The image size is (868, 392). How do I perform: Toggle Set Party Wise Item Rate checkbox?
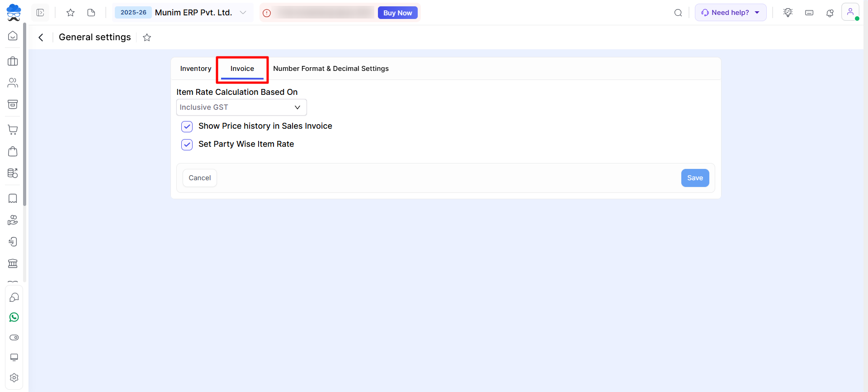187,145
